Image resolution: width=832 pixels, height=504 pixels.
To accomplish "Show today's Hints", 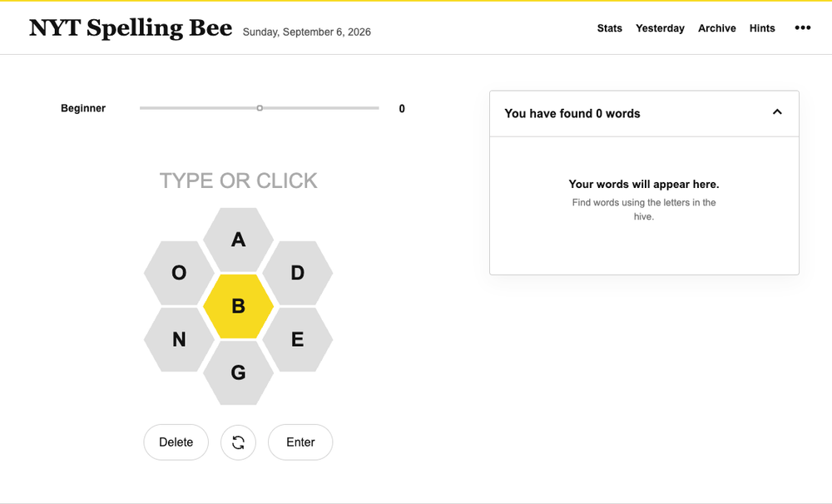I will 762,28.
